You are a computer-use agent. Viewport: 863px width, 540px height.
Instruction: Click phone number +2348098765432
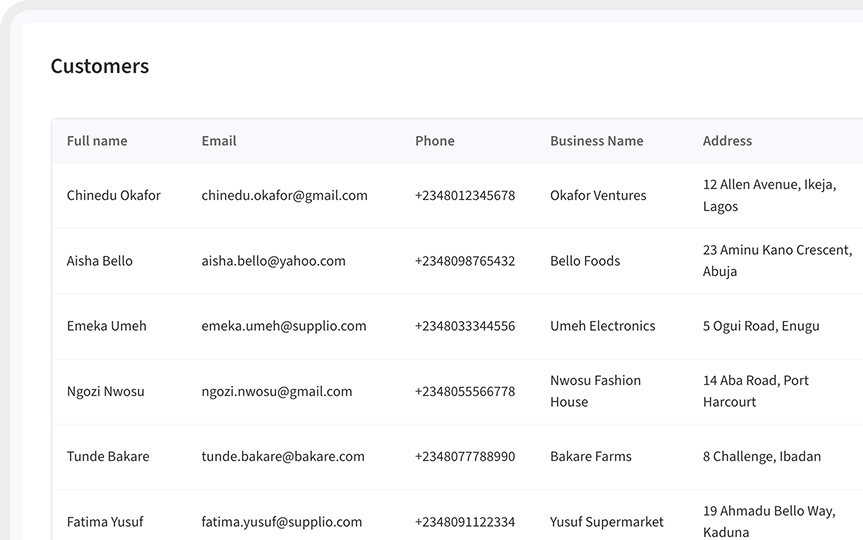pos(465,261)
